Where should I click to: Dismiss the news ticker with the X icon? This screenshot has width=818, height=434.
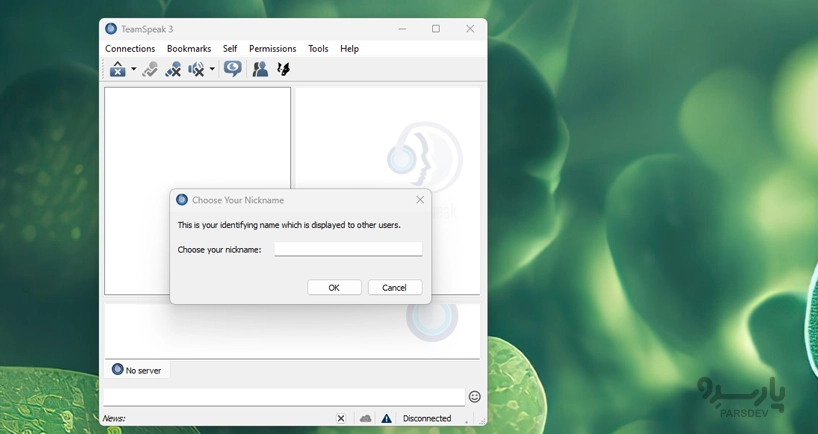(341, 418)
